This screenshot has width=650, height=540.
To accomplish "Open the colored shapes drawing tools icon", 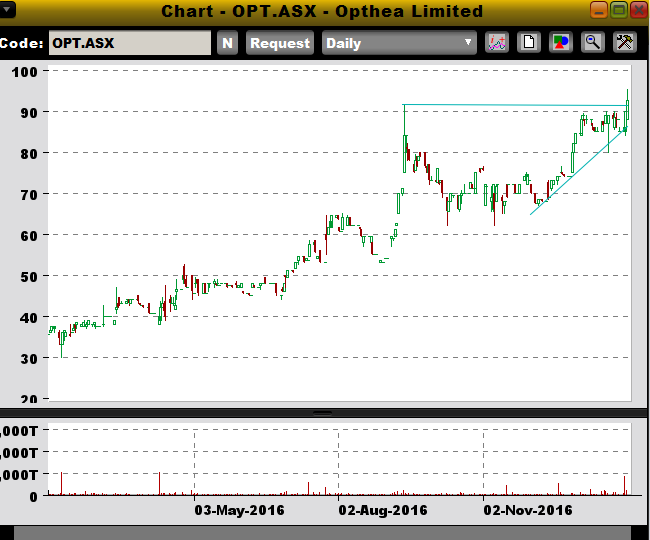I will pos(560,43).
